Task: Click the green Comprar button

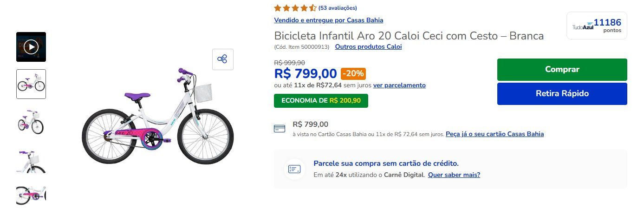Action: (562, 70)
